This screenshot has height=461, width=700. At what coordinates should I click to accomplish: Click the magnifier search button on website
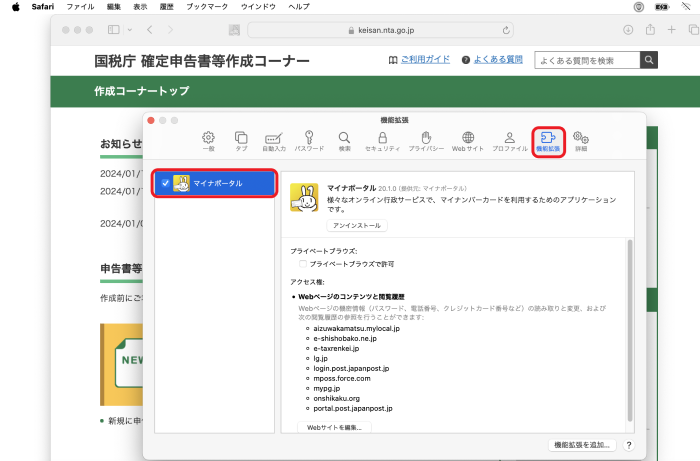[x=649, y=60]
